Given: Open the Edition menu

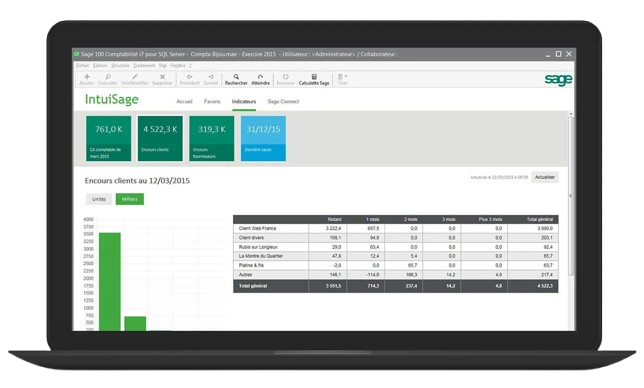Looking at the screenshot, I should [x=100, y=66].
